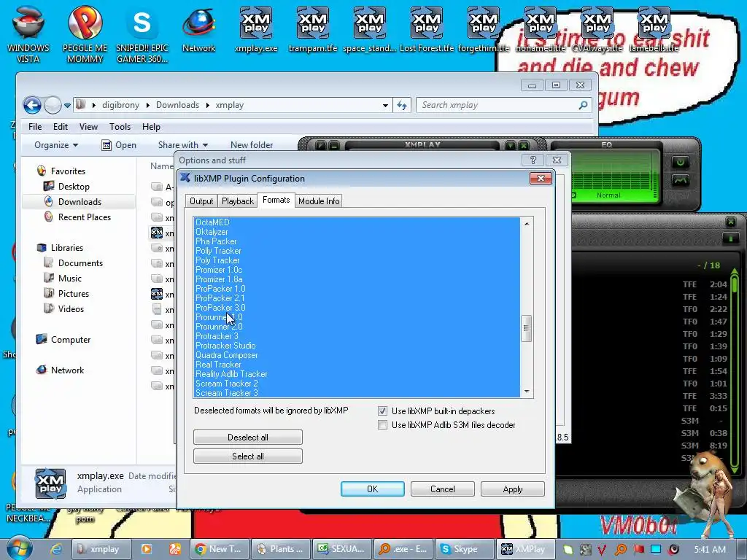Expand the arrow after digibrony in address bar
This screenshot has height=560, width=747.
[x=147, y=105]
